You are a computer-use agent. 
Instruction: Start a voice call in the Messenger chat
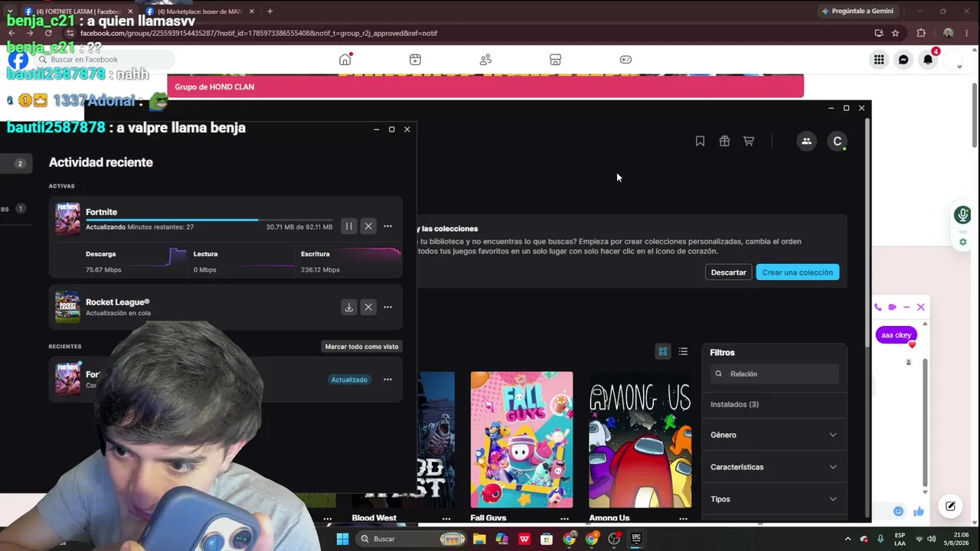coord(877,308)
